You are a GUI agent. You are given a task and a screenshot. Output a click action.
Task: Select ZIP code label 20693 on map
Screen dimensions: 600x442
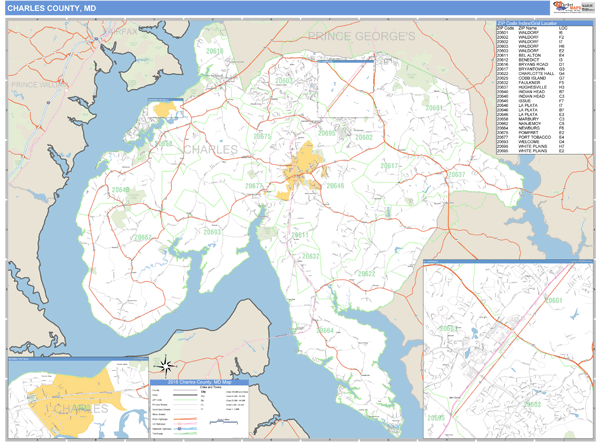click(212, 231)
